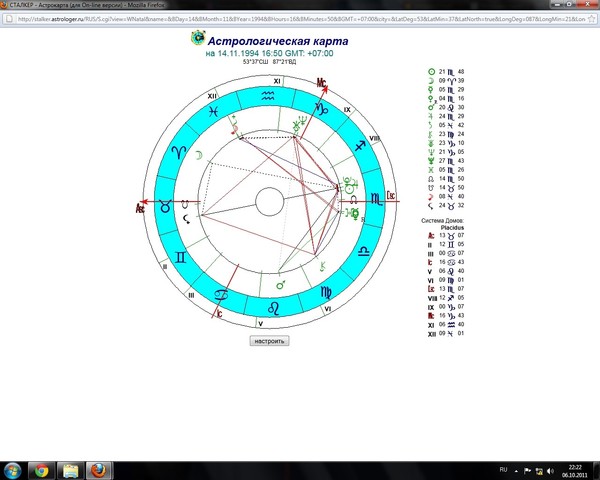Click the Ic label at the chart's bottom
Screen dimensions: 600x480
(x=219, y=314)
